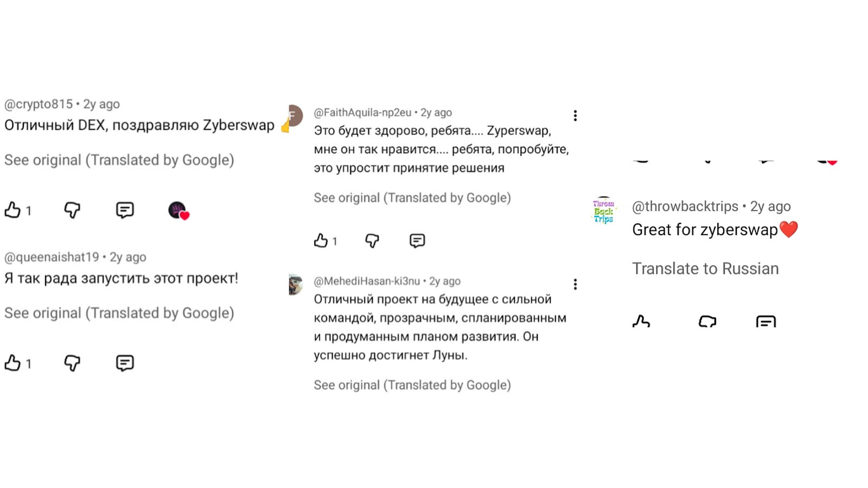Dislike the @crypto815 comment
This screenshot has height=488, width=868.
click(x=72, y=210)
